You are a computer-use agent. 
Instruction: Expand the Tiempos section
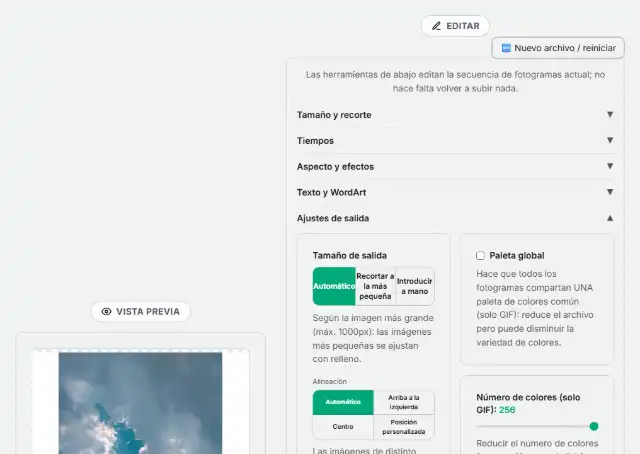[x=455, y=140]
